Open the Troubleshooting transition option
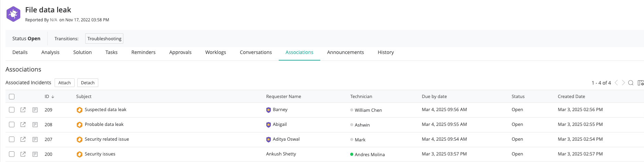The image size is (644, 162). [x=104, y=39]
